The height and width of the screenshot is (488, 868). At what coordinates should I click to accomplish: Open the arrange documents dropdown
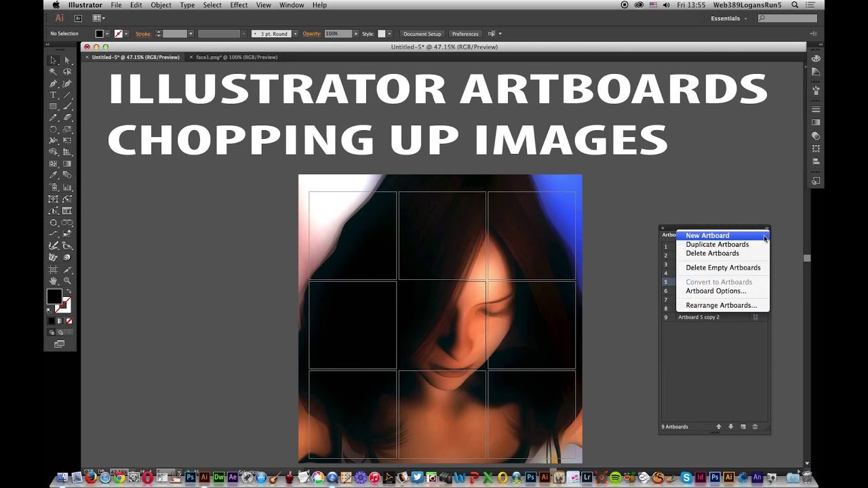point(99,18)
